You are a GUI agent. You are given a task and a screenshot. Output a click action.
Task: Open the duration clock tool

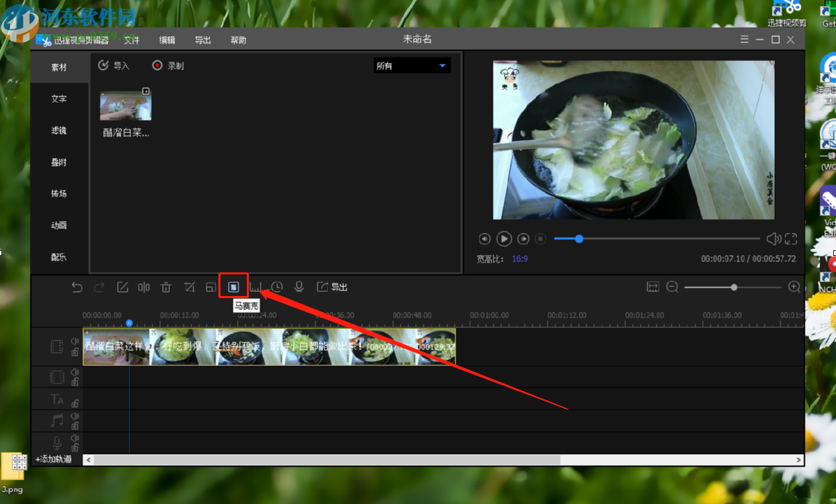tap(277, 287)
